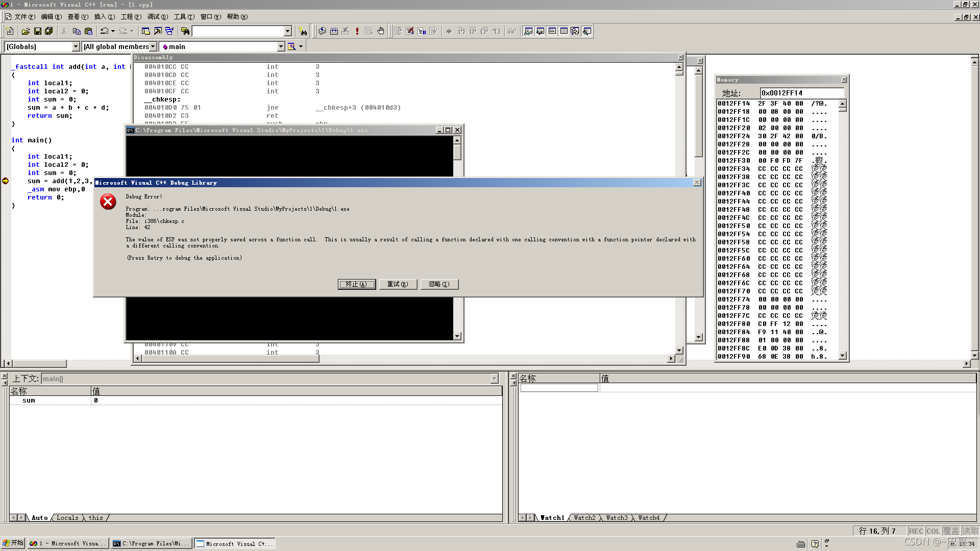The image size is (980, 551).
Task: Select the sum variable row
Action: [255, 400]
